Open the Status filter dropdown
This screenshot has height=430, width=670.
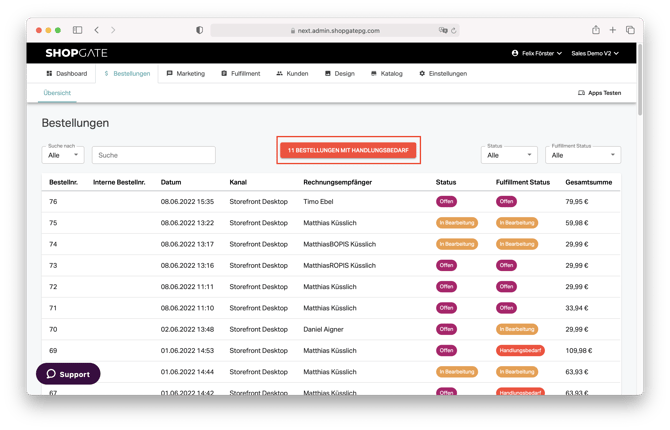[x=510, y=155]
